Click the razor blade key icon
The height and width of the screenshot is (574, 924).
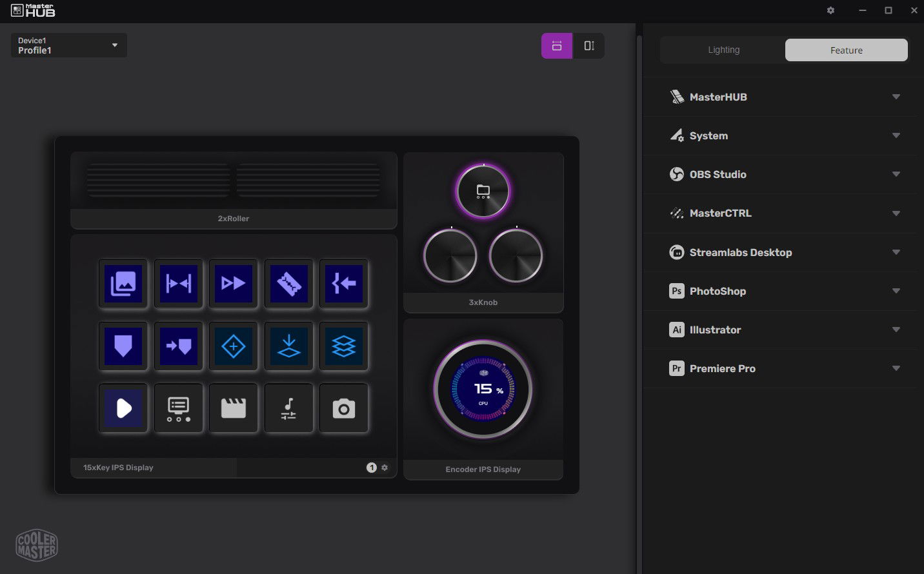[x=288, y=283]
